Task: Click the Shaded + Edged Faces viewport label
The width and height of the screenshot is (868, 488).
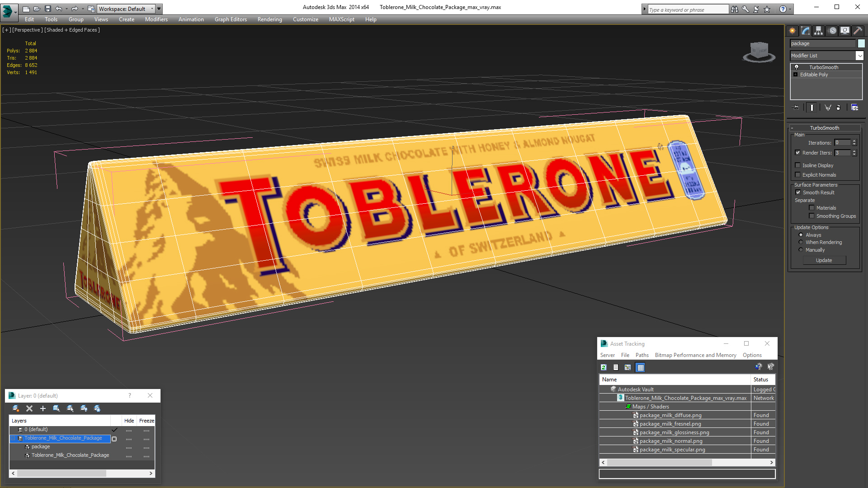Action: tap(72, 30)
